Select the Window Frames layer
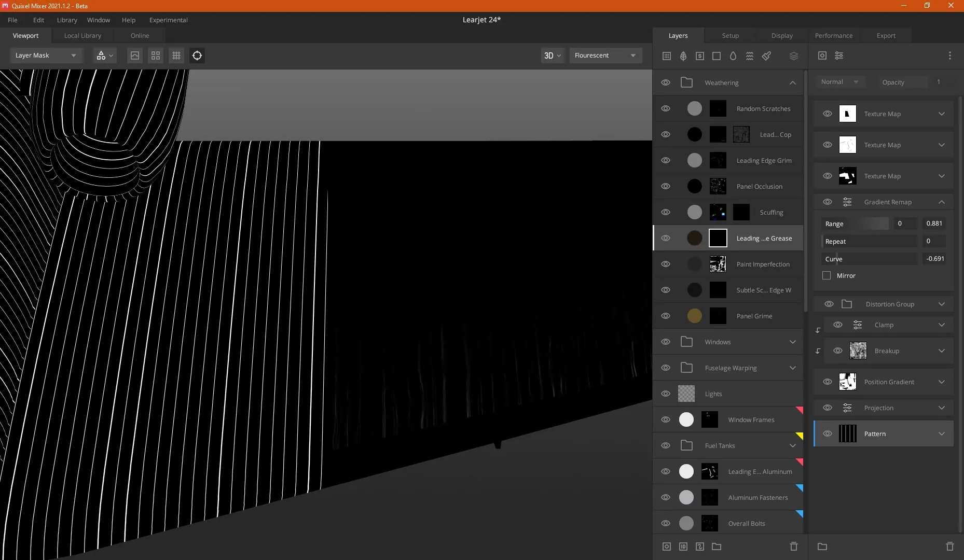The image size is (964, 560). click(x=728, y=419)
